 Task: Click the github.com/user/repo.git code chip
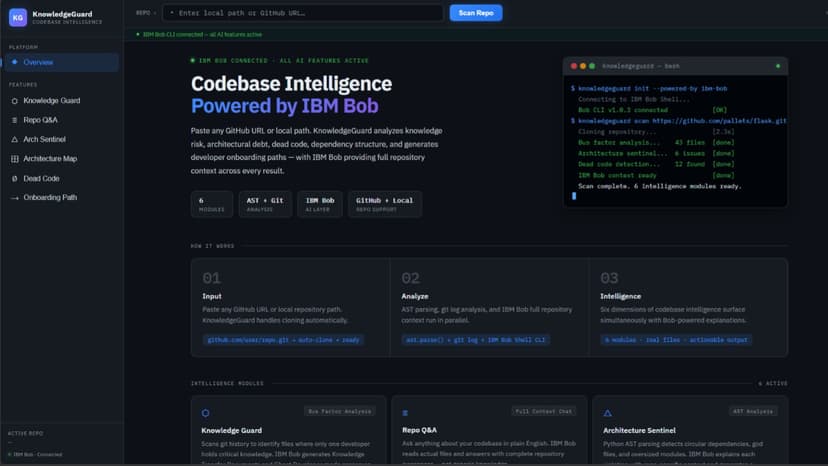click(x=284, y=340)
